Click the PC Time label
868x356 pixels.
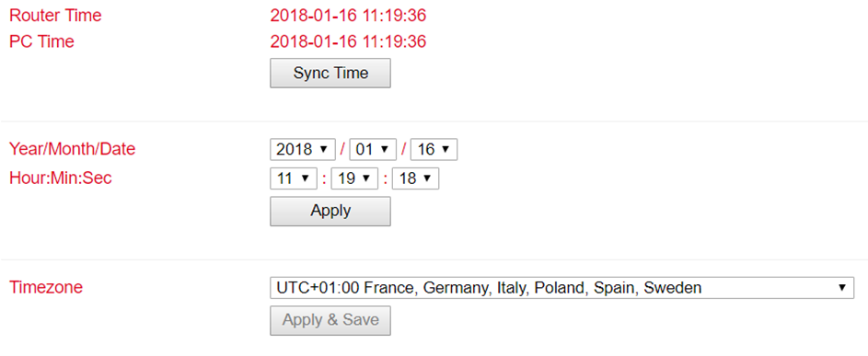pos(41,41)
